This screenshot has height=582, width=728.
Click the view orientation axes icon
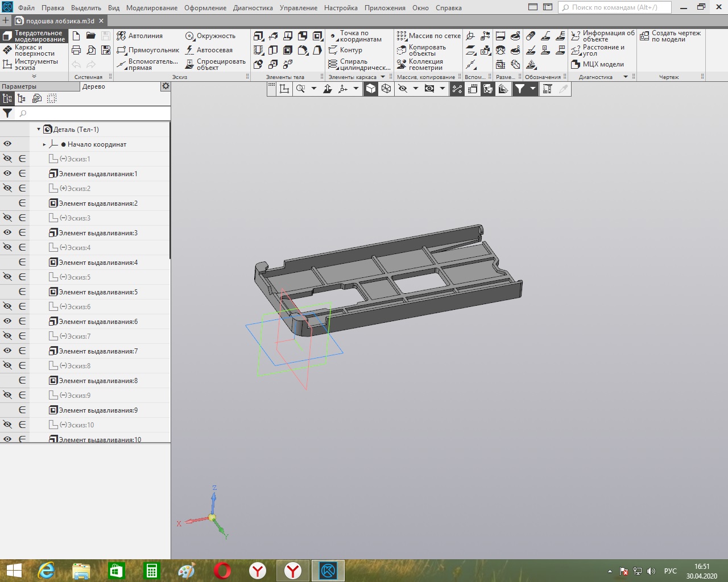[x=343, y=89]
